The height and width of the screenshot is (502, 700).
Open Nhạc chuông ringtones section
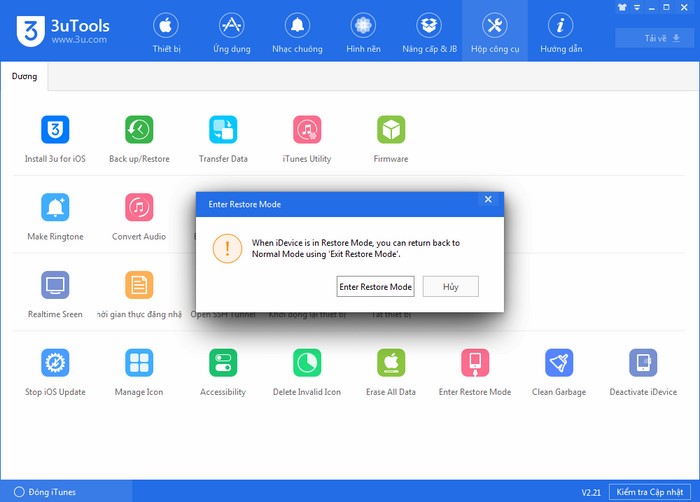[x=297, y=33]
